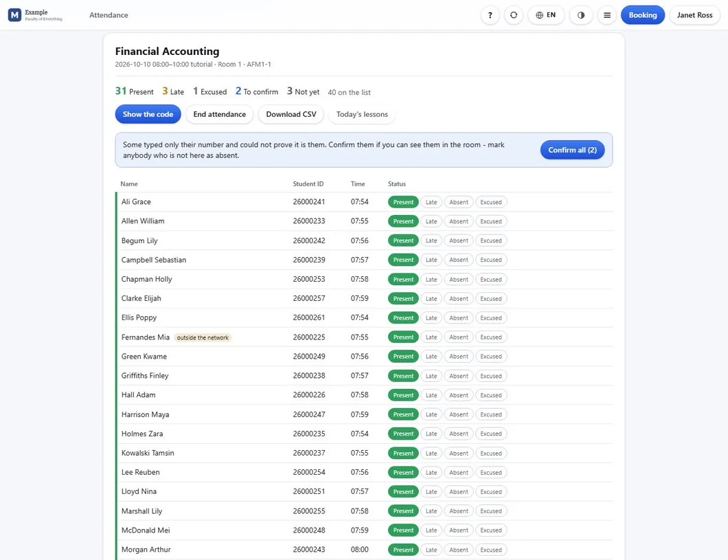Open the Booking page
This screenshot has height=560, width=728.
click(643, 15)
